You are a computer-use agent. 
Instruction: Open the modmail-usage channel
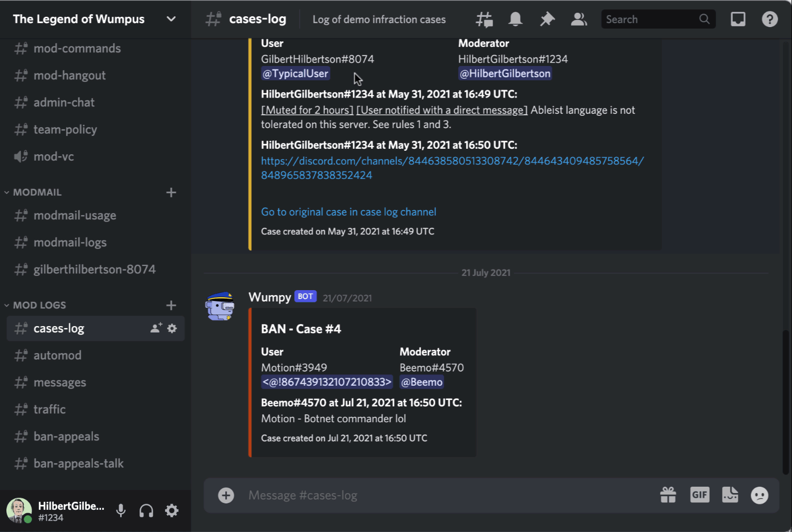pyautogui.click(x=96, y=215)
